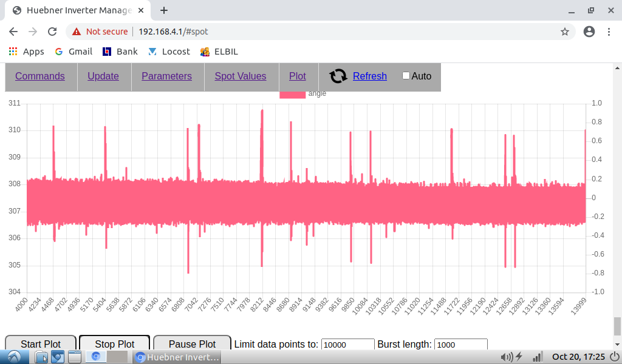This screenshot has height=364, width=622.
Task: Click the Limit data points input field
Action: (347, 345)
